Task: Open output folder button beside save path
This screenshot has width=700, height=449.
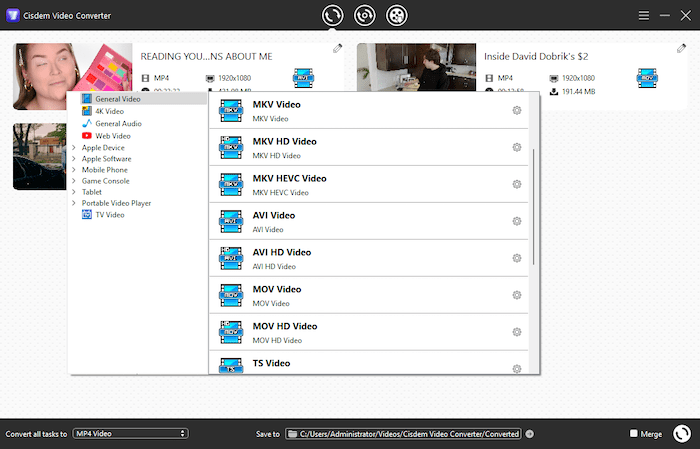Action: (x=529, y=434)
